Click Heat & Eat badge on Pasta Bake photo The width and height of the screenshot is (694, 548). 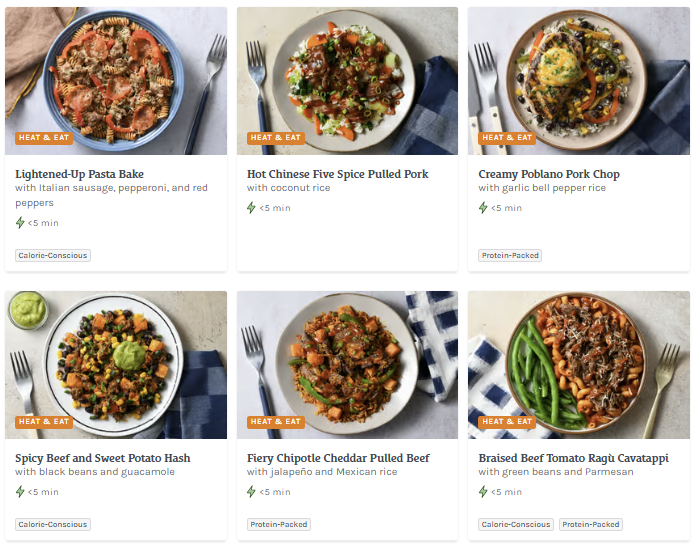[44, 138]
